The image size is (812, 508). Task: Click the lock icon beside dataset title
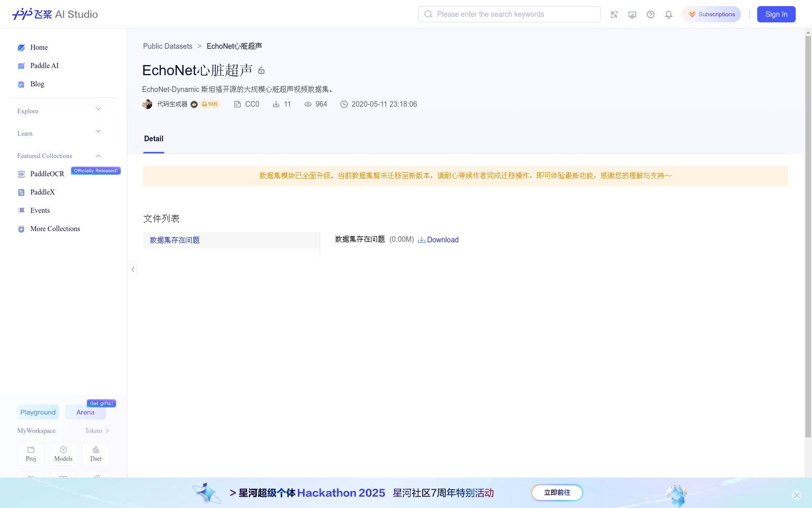261,71
